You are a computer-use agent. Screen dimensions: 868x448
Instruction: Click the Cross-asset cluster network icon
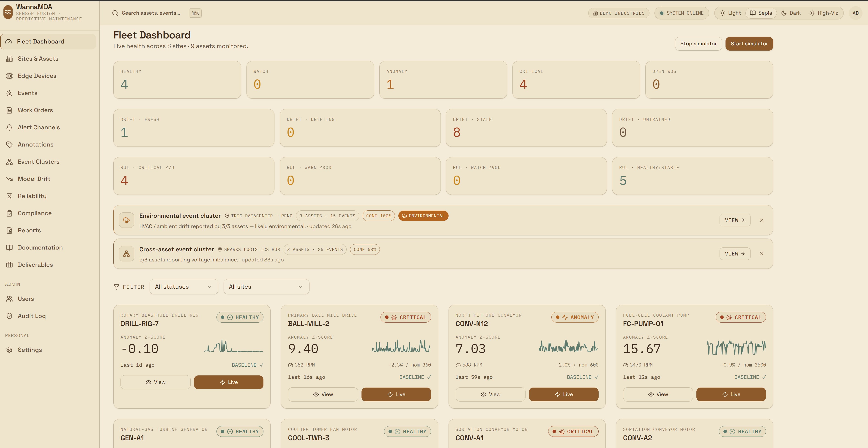[x=126, y=254]
